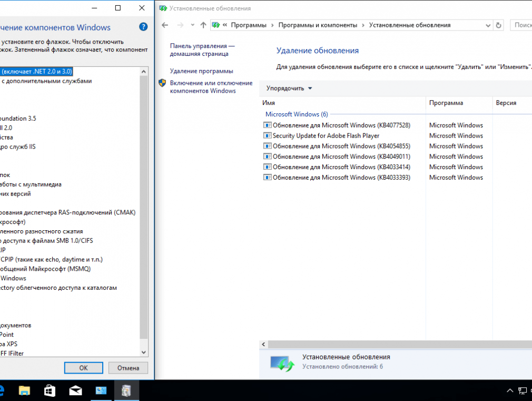Image resolution: width=532 pixels, height=401 pixels.
Task: Click the installed updates icon in details pane
Action: 282,363
